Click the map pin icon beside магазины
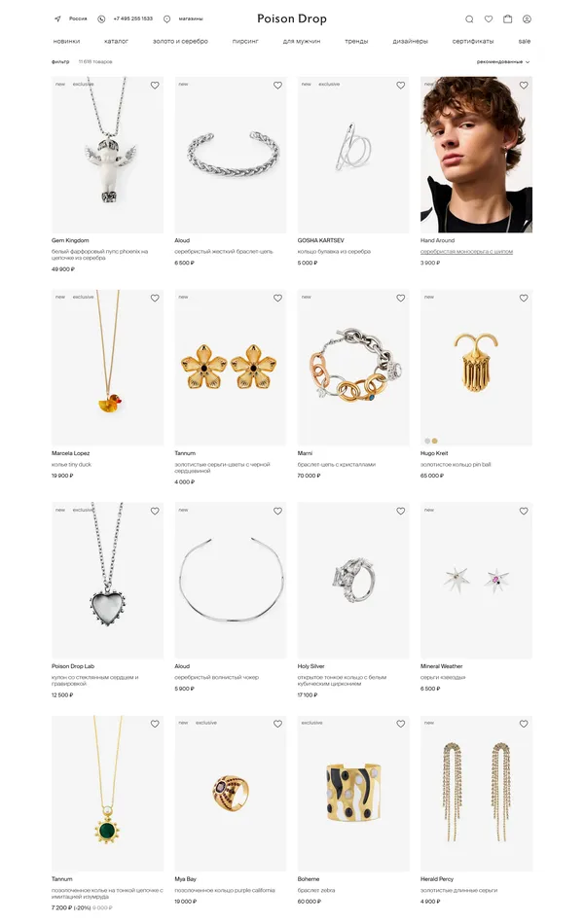584x924 pixels. pos(167,18)
